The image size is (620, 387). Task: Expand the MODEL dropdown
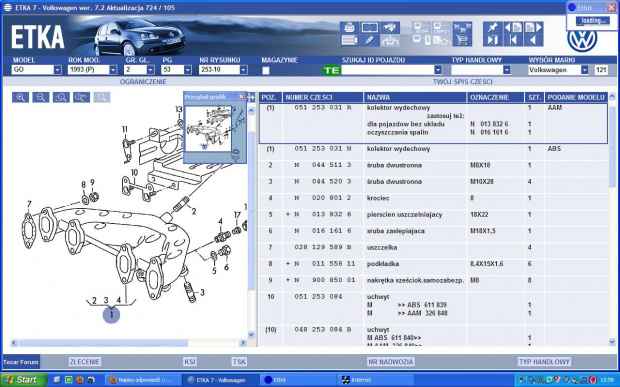pos(58,70)
